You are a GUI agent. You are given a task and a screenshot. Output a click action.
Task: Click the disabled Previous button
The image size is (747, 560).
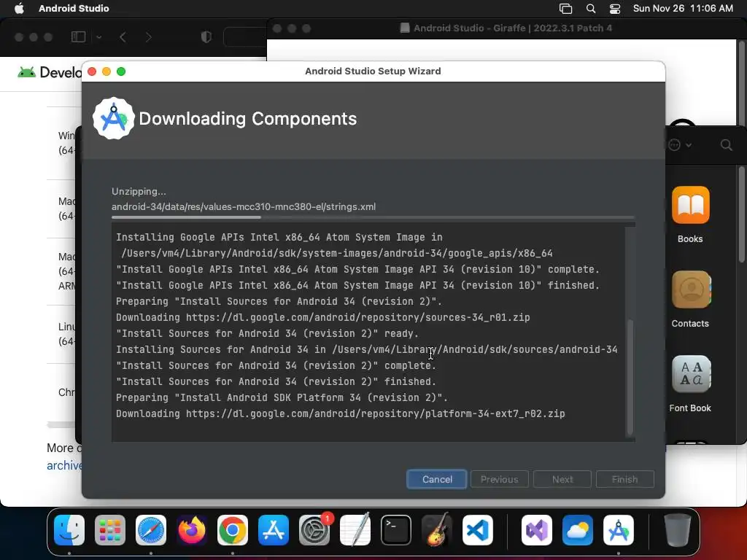(x=499, y=479)
